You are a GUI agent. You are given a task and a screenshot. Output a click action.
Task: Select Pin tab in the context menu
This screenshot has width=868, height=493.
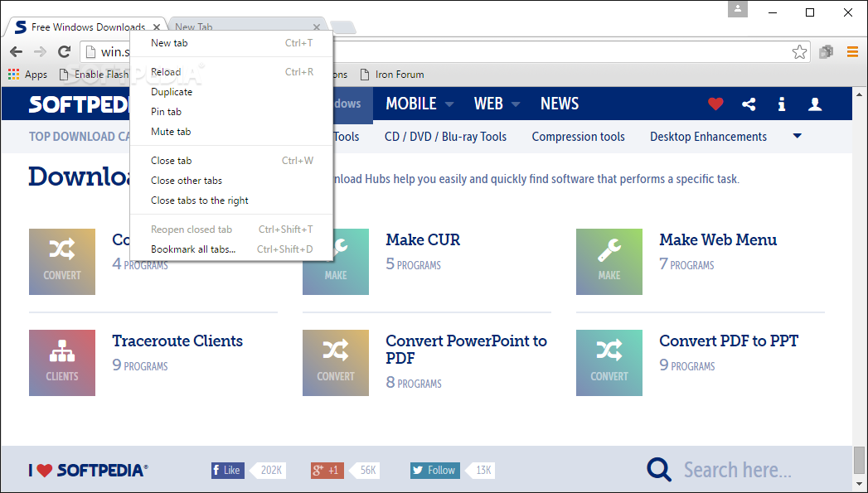pos(231,112)
